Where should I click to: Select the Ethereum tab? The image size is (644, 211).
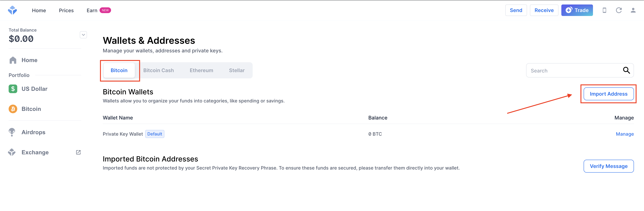click(x=201, y=70)
